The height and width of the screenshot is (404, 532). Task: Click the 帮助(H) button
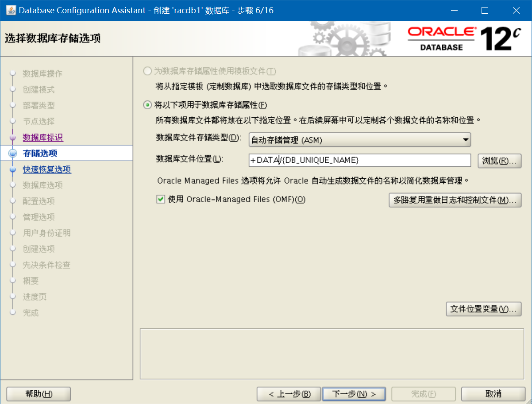39,394
